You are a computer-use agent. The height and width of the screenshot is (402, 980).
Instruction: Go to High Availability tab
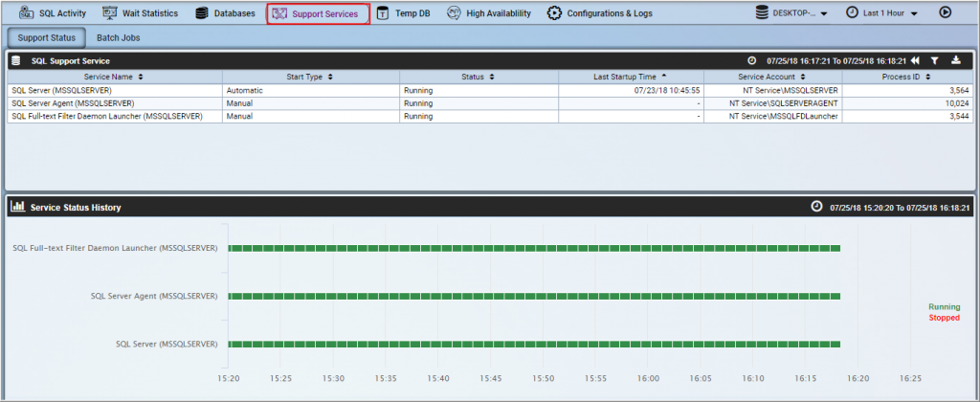click(x=489, y=13)
